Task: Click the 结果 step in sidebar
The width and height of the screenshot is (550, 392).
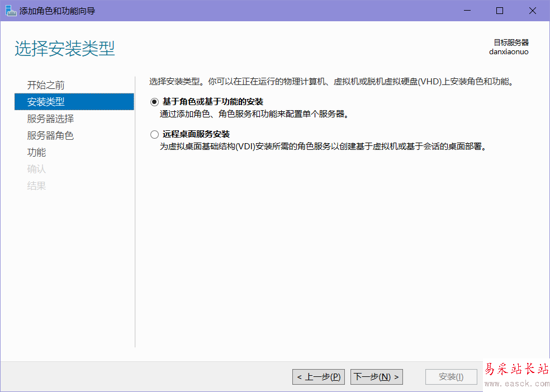Action: [x=36, y=186]
